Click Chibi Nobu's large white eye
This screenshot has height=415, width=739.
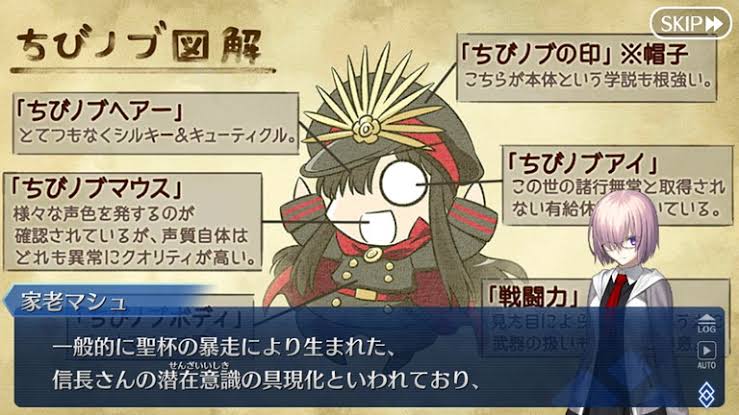[x=403, y=184]
